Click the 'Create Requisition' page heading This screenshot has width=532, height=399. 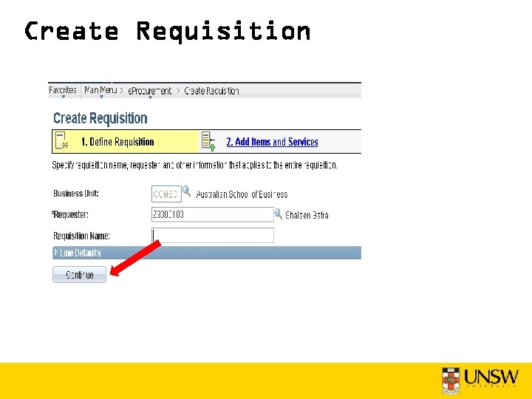click(100, 118)
